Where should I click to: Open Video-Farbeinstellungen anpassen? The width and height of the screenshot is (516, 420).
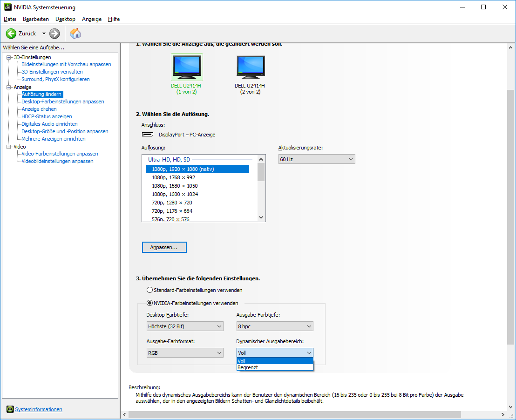click(x=60, y=154)
